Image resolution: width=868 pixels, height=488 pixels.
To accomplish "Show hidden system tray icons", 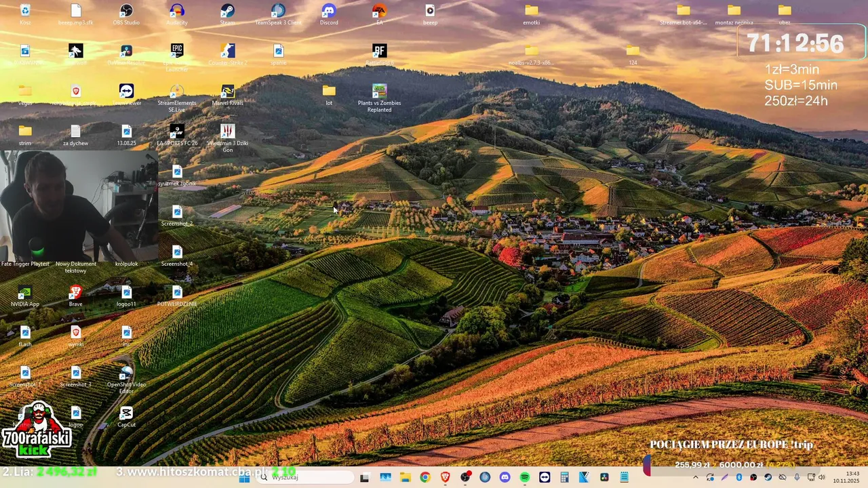I will tap(696, 477).
